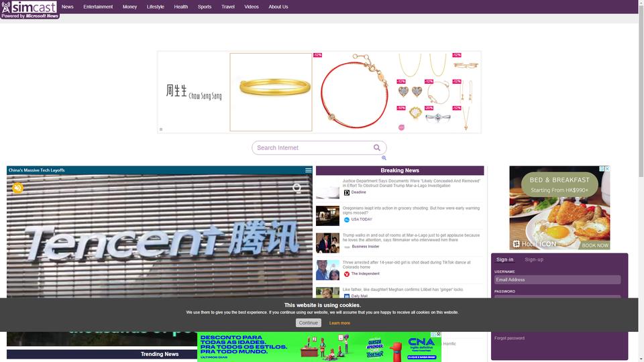Screen dimensions: 644x362
Task: Open the gold bangle product ad
Action: point(271,92)
